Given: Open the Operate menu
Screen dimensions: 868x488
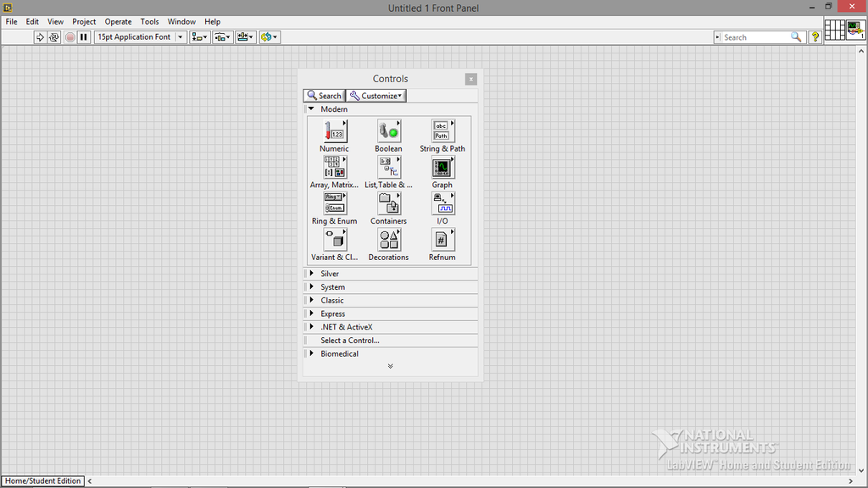Looking at the screenshot, I should 119,21.
